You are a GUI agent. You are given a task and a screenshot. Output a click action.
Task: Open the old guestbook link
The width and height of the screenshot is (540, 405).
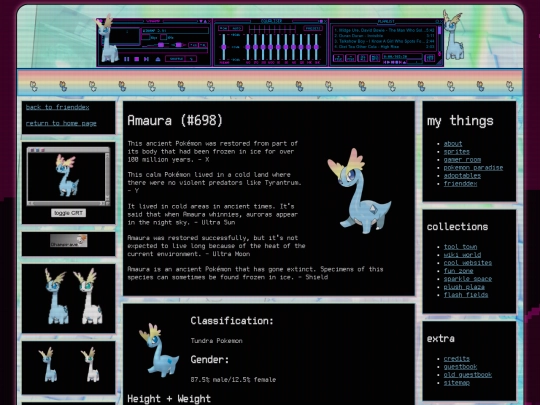click(468, 374)
